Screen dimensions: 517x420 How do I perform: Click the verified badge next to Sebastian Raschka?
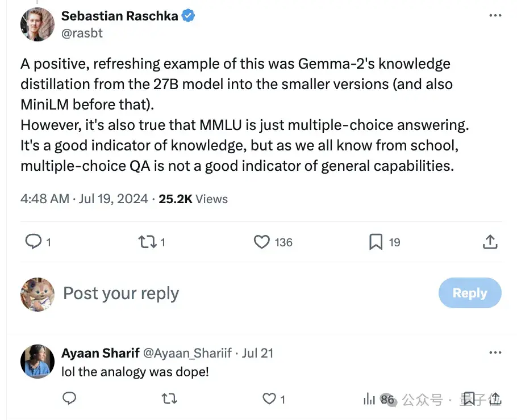(x=189, y=16)
